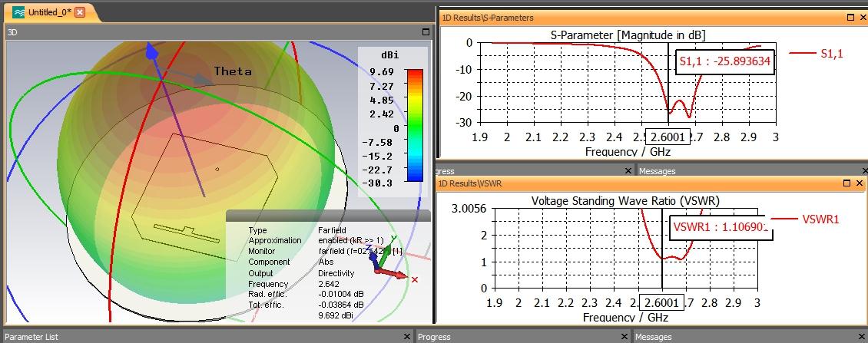Maximize the 3D view window
Image resolution: width=868 pixels, height=343 pixels.
point(426,32)
